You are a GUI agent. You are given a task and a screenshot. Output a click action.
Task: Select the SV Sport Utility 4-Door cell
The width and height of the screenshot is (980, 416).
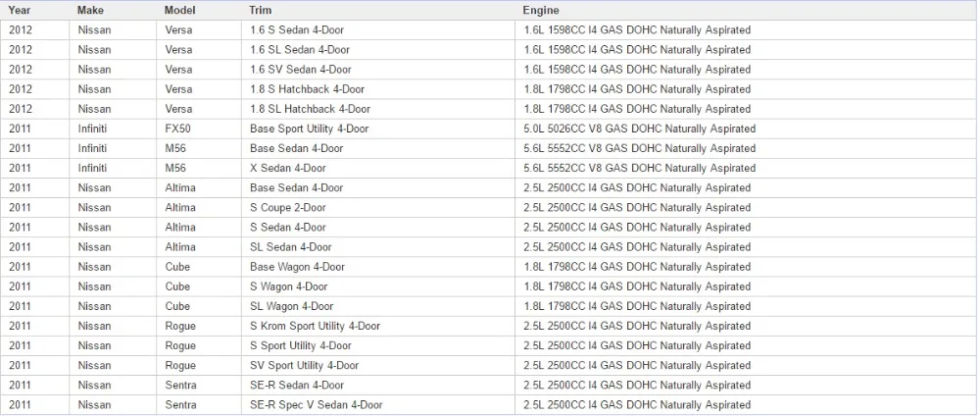(378, 365)
